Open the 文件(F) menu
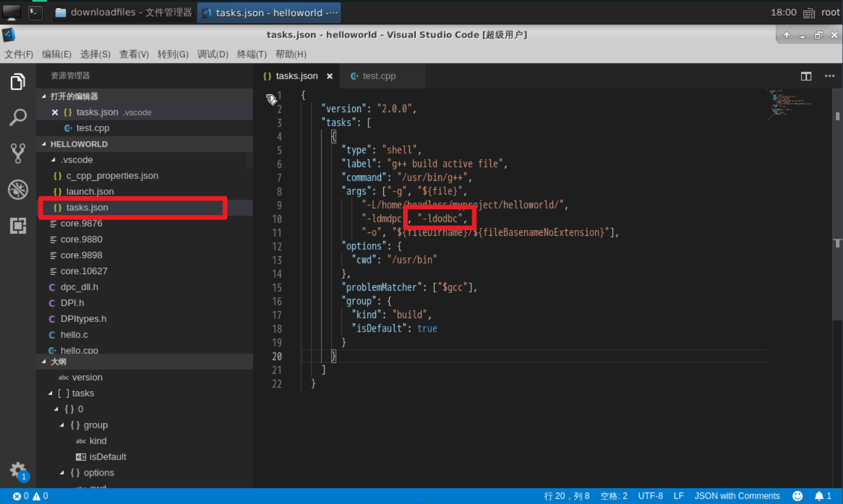The height and width of the screenshot is (504, 843). click(19, 54)
